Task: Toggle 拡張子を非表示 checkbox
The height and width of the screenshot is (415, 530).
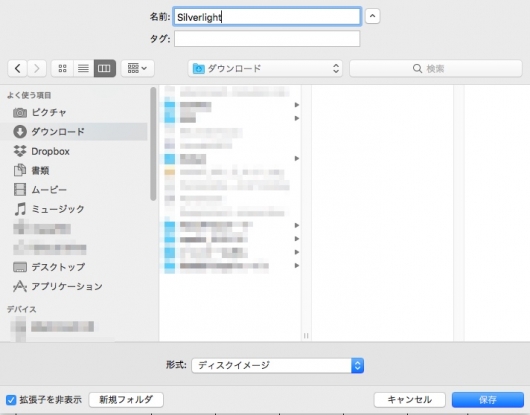Action: [11, 400]
